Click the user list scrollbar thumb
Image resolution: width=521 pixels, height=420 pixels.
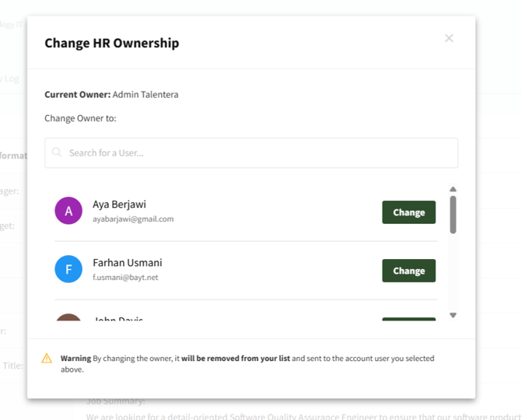click(x=453, y=214)
